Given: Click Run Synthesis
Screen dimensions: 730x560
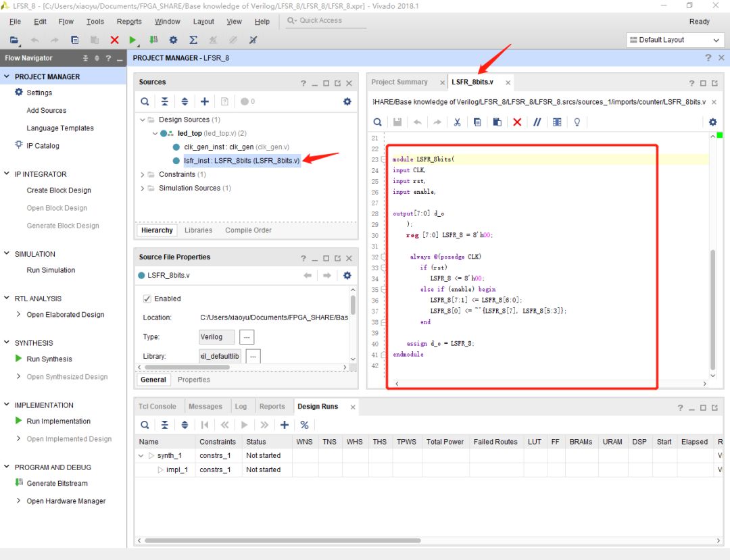Looking at the screenshot, I should [49, 359].
